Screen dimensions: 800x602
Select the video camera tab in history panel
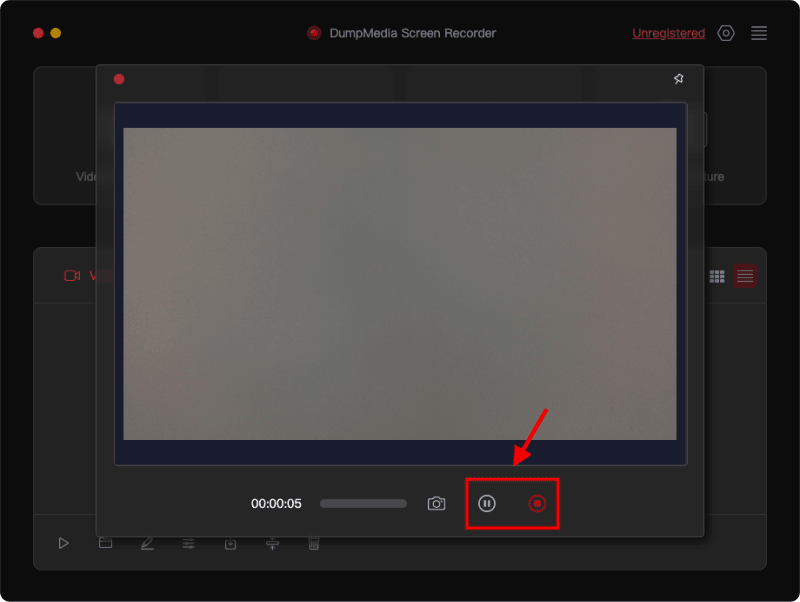click(72, 275)
